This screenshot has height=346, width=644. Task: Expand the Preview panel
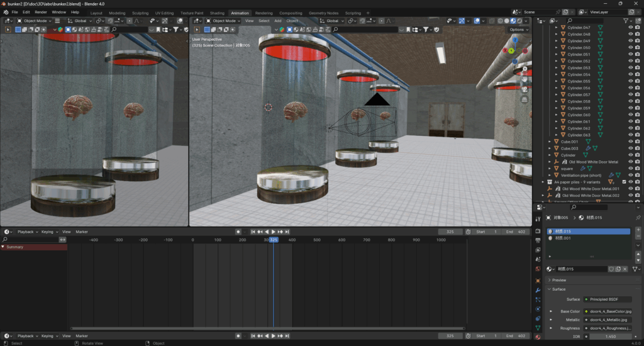(x=558, y=280)
